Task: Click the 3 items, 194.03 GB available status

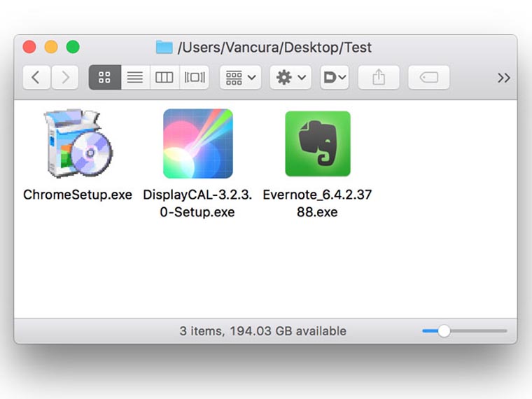Action: coord(263,331)
